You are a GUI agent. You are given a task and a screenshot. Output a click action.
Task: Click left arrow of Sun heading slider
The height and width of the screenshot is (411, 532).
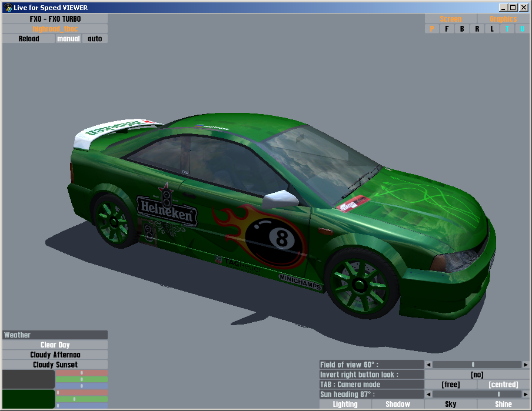tap(428, 394)
